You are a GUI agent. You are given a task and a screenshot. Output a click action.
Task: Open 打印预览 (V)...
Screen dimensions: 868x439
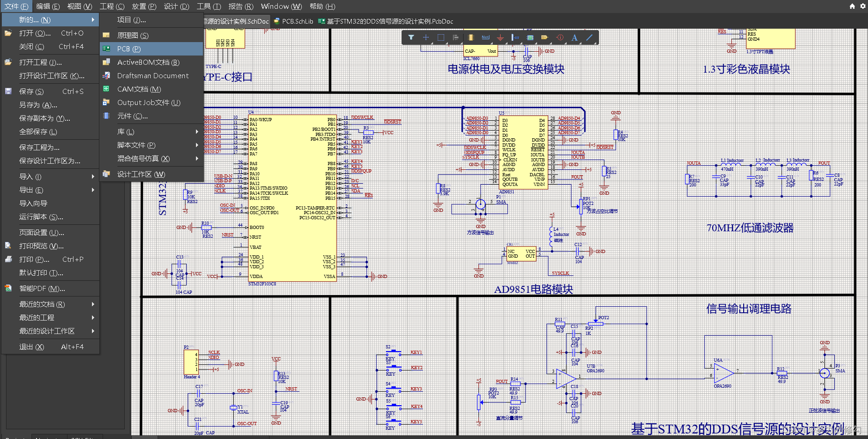[x=50, y=246]
